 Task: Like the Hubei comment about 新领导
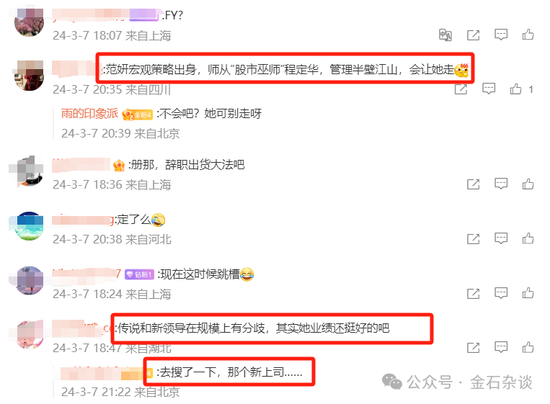coord(528,348)
